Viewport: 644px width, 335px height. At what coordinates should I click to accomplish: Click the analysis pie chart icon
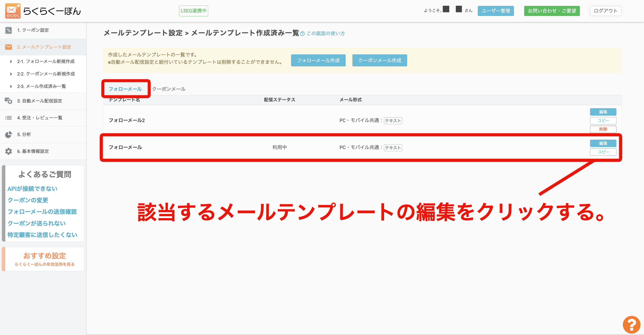point(8,135)
